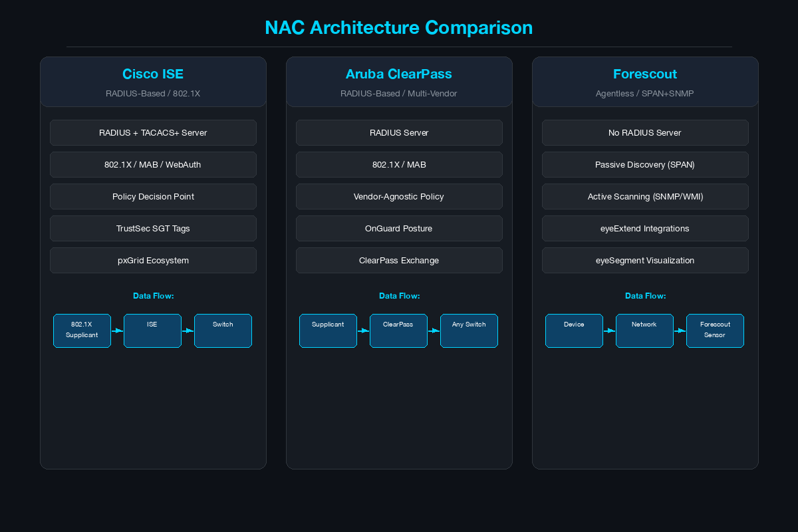Select the 802.1X / MAB row under ClearPass
This screenshot has width=798, height=532.
tap(399, 164)
